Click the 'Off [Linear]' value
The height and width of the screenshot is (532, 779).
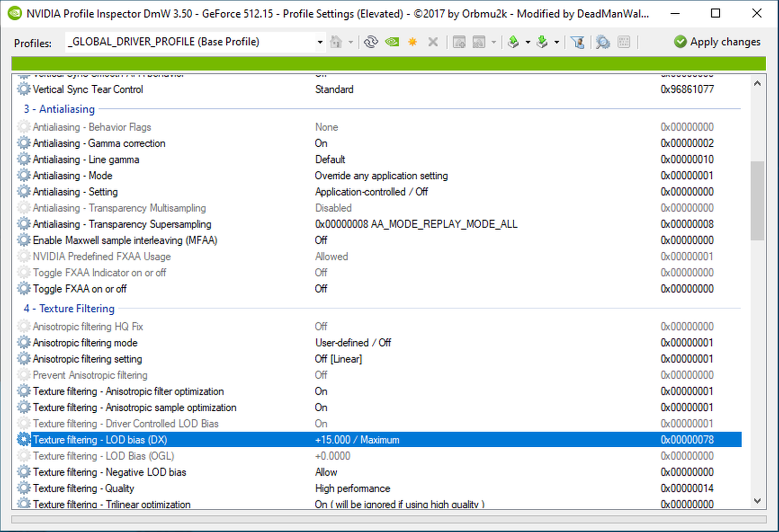pyautogui.click(x=338, y=359)
